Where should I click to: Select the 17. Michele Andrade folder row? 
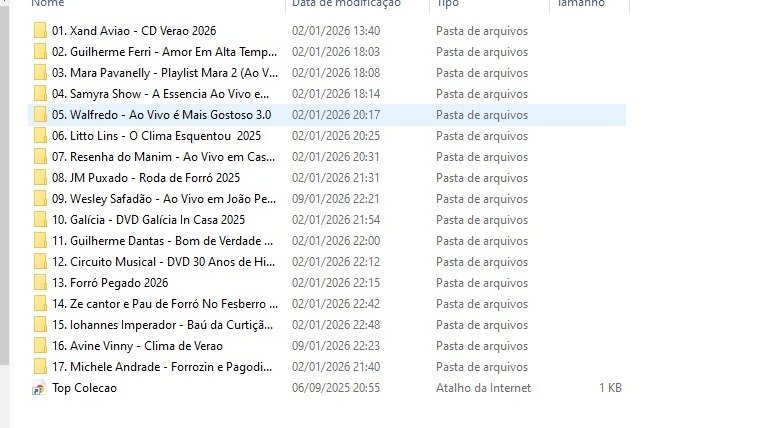tap(327, 367)
